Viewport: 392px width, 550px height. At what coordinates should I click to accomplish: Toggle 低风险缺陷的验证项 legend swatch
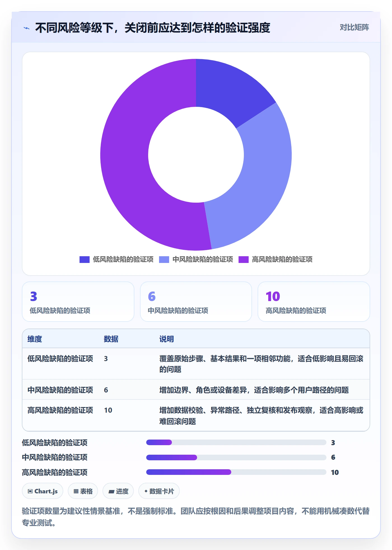pyautogui.click(x=84, y=260)
